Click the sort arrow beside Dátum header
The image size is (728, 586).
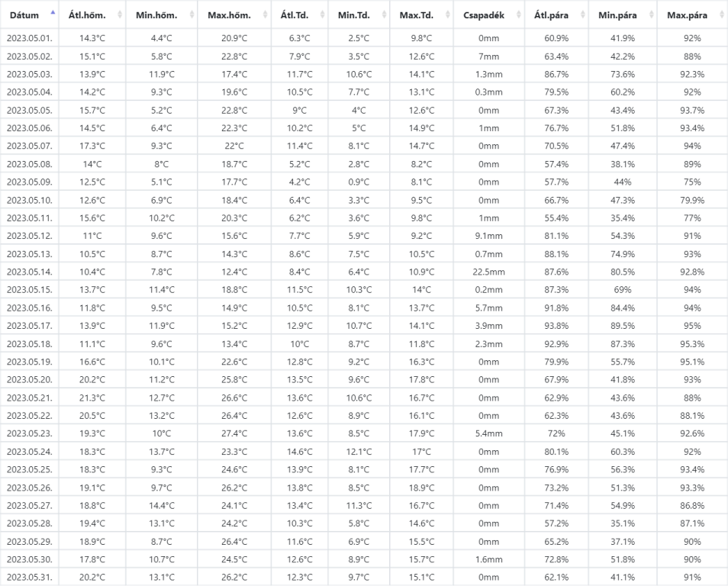tap(53, 14)
